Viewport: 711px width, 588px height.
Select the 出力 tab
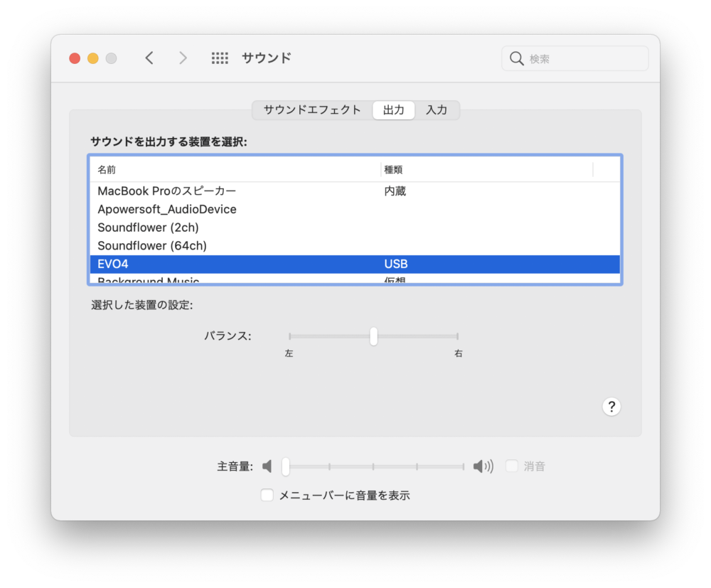(394, 110)
